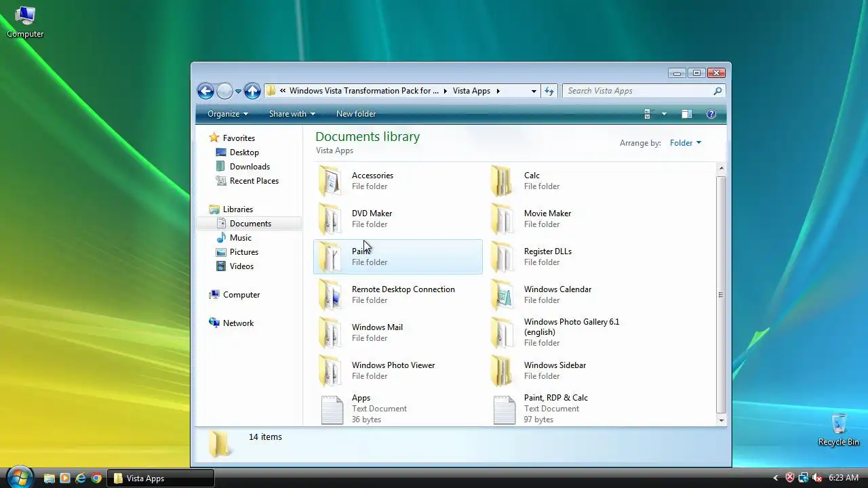868x488 pixels.
Task: Show hidden tray icons arrow
Action: click(776, 479)
